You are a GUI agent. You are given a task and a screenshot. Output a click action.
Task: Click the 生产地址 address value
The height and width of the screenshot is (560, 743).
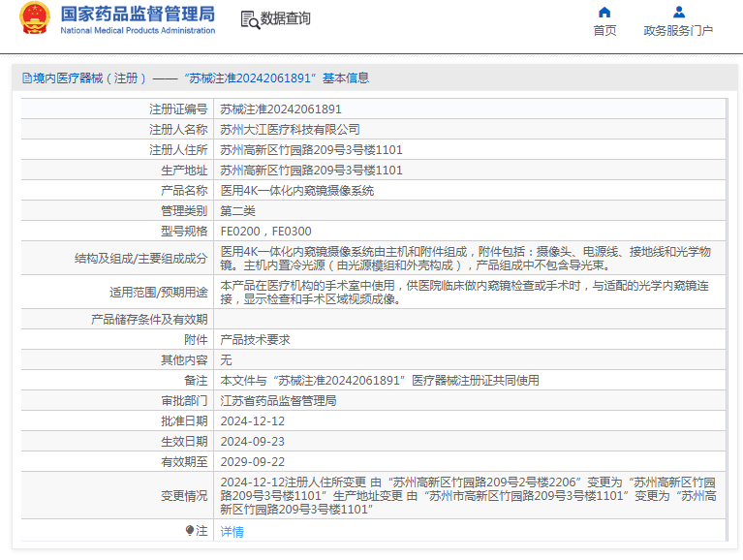point(311,171)
